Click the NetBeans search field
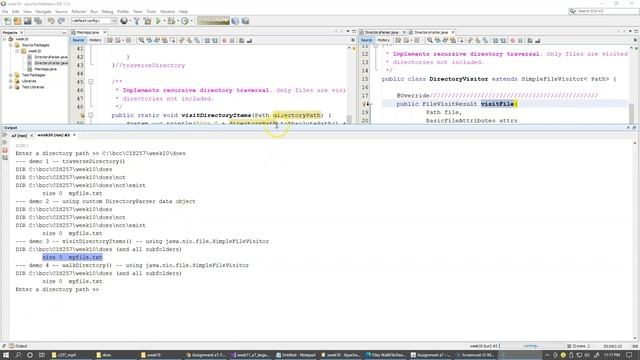The image size is (640, 360). (x=604, y=11)
